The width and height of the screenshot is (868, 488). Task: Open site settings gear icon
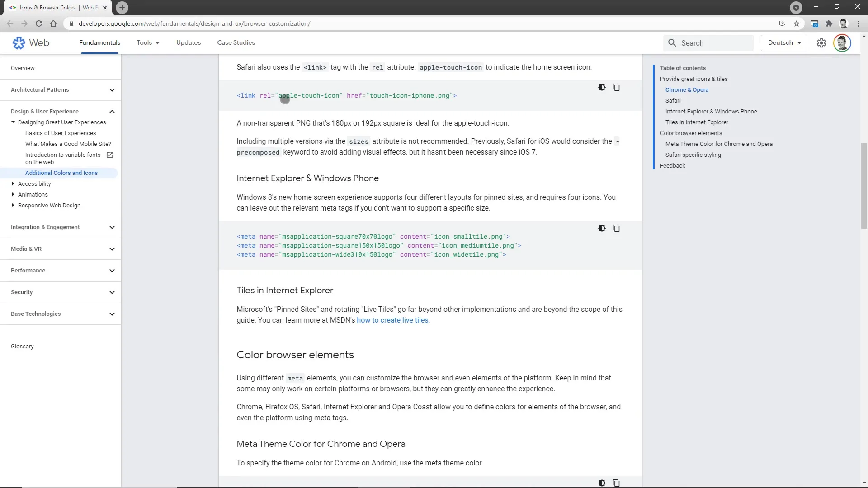point(821,43)
